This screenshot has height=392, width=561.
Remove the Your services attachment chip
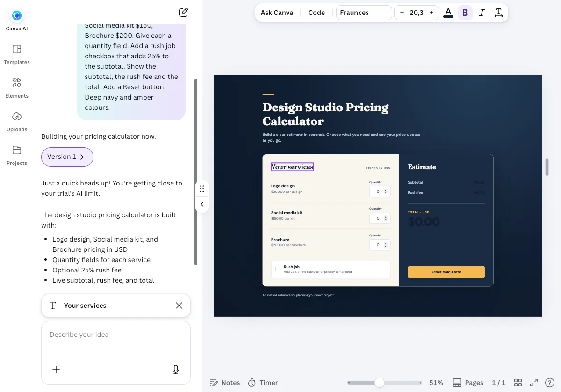[x=179, y=306]
